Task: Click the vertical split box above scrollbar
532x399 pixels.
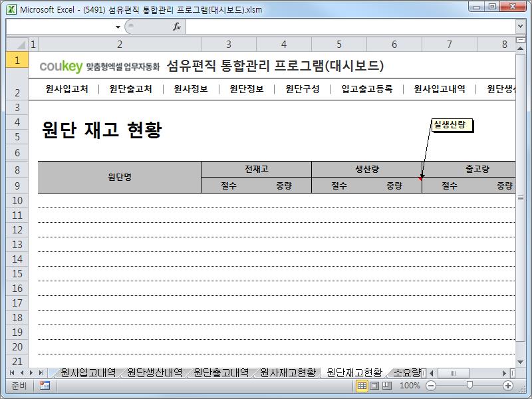Action: pyautogui.click(x=520, y=41)
